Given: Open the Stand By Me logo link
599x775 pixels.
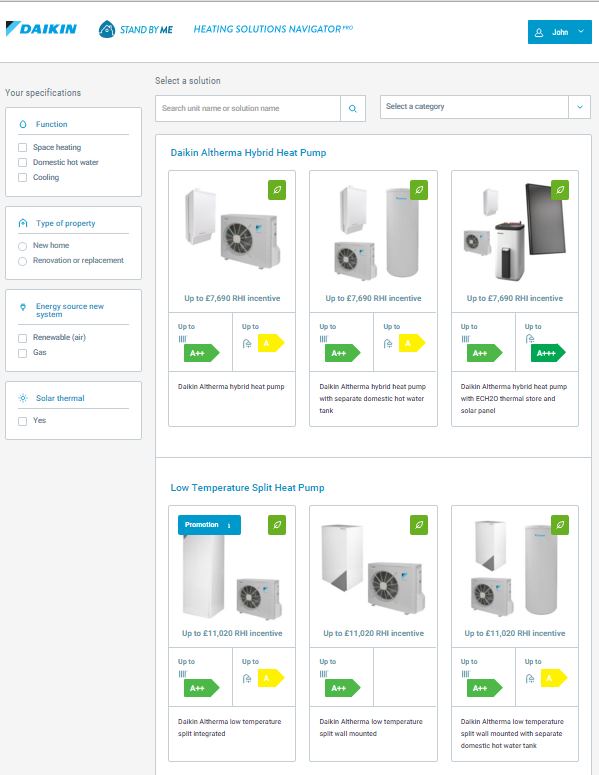Looking at the screenshot, I should click(x=136, y=30).
